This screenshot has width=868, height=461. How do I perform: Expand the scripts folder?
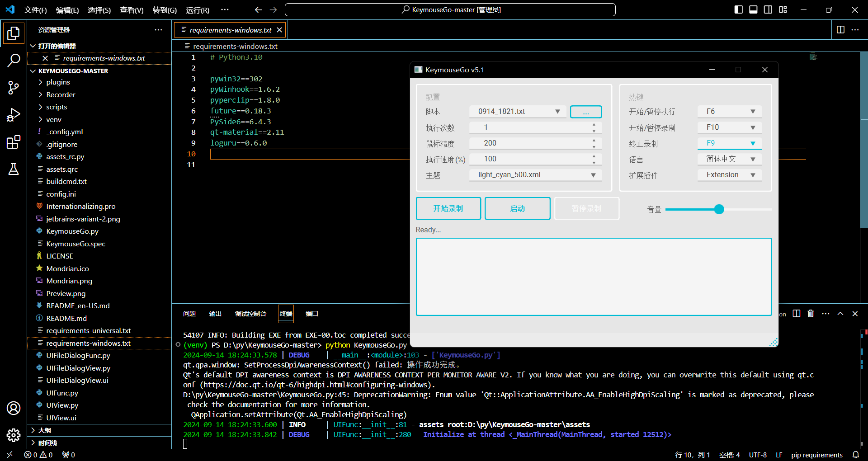pos(99,107)
